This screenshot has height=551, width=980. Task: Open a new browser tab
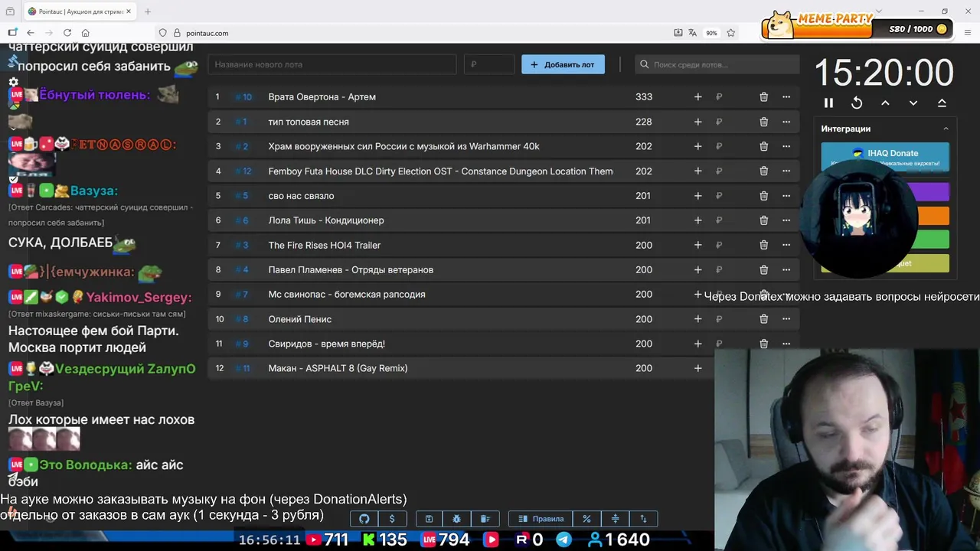[x=148, y=11]
